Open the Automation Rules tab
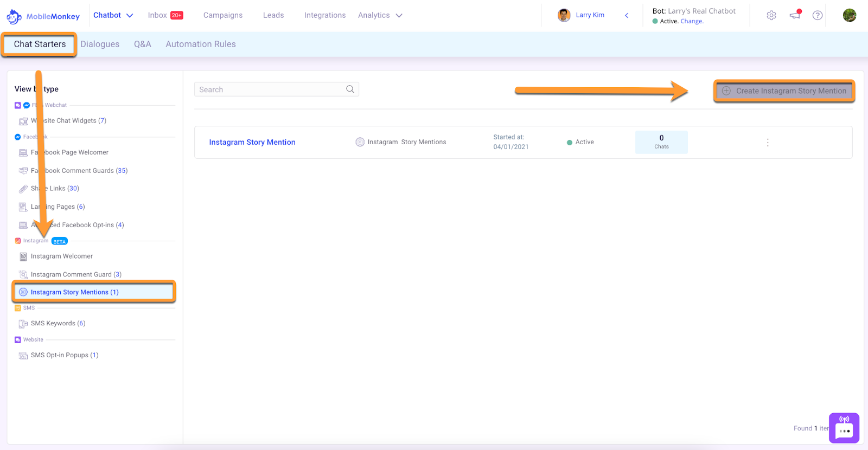The height and width of the screenshot is (450, 868). coord(201,44)
